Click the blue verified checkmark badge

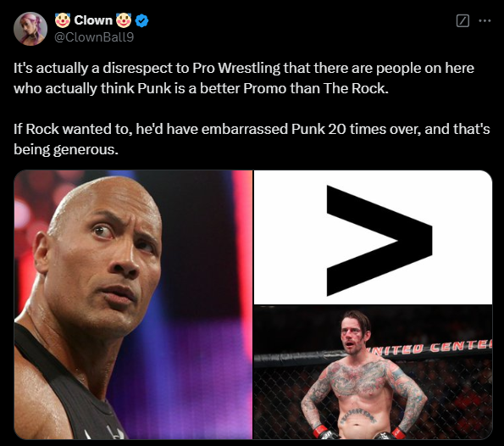click(141, 20)
